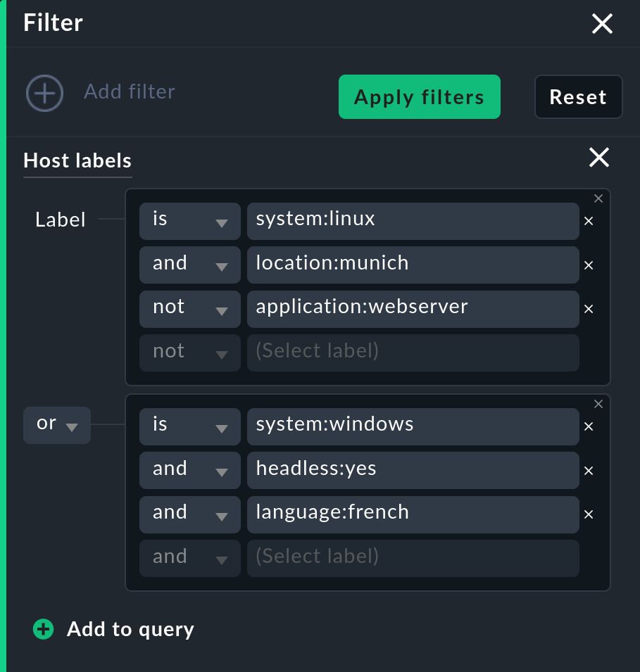Remove the headless:yes label entry
640x672 pixels.
click(x=589, y=471)
